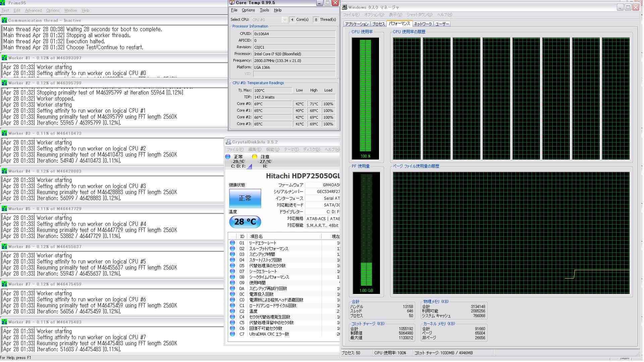Click the Task Manager title bar icon
The width and height of the screenshot is (644, 362).
(x=344, y=7)
